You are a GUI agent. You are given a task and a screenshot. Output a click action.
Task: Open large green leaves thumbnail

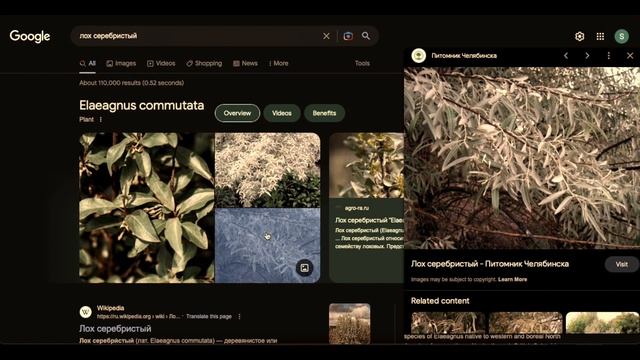[147, 208]
